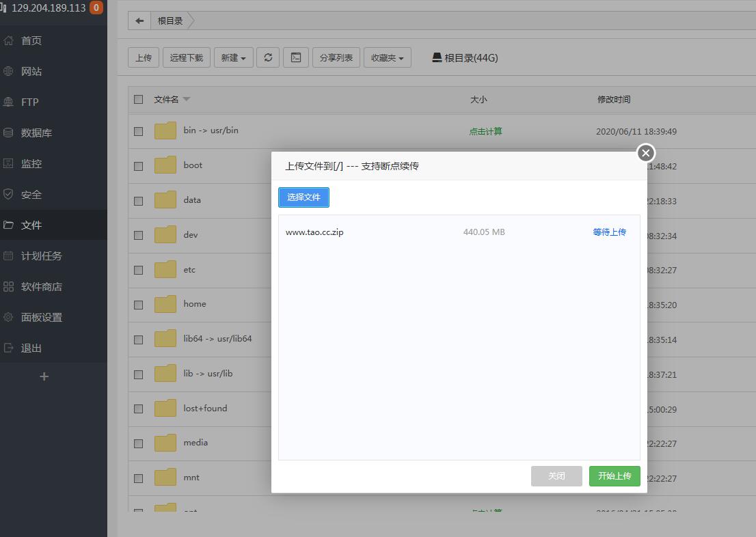Image resolution: width=756 pixels, height=537 pixels.
Task: Click the refresh icon in the toolbar
Action: [x=268, y=57]
